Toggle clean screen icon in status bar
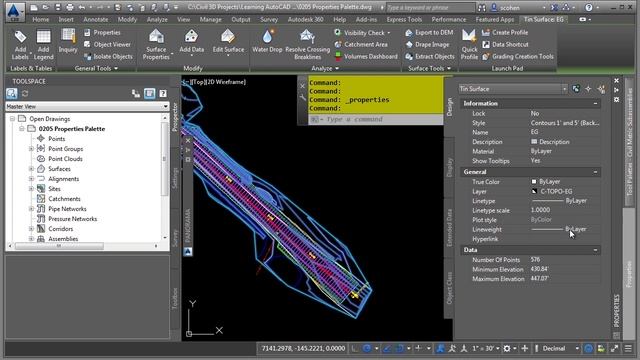The image size is (640, 360). click(614, 349)
